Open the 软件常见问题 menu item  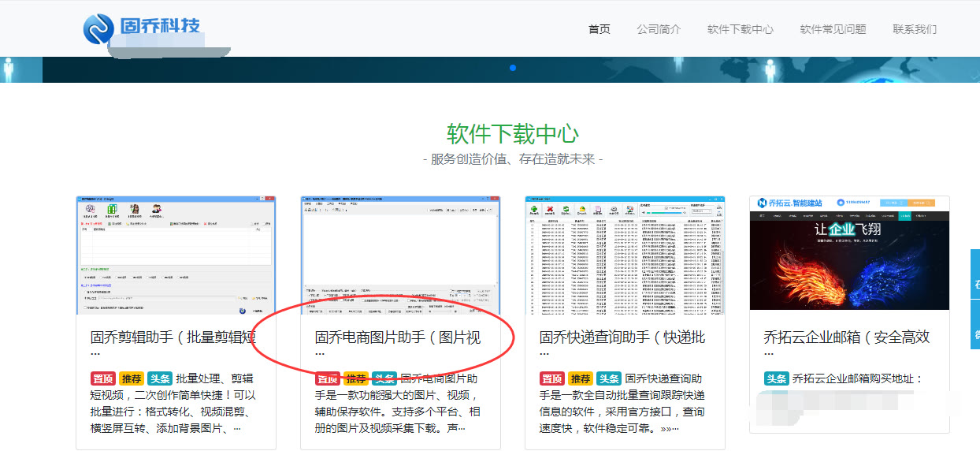coord(833,29)
